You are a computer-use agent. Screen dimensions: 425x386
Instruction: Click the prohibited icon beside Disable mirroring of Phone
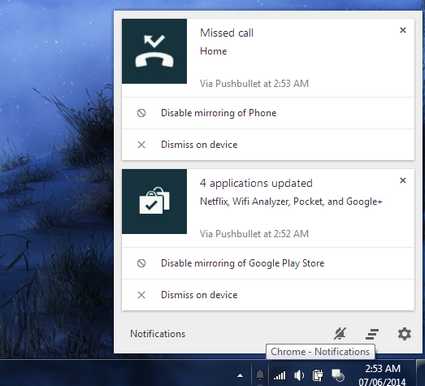[x=141, y=113]
